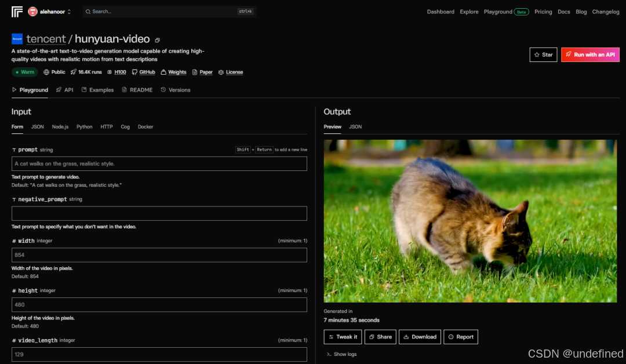
Task: Click the Replicate logo icon
Action: pos(17,12)
